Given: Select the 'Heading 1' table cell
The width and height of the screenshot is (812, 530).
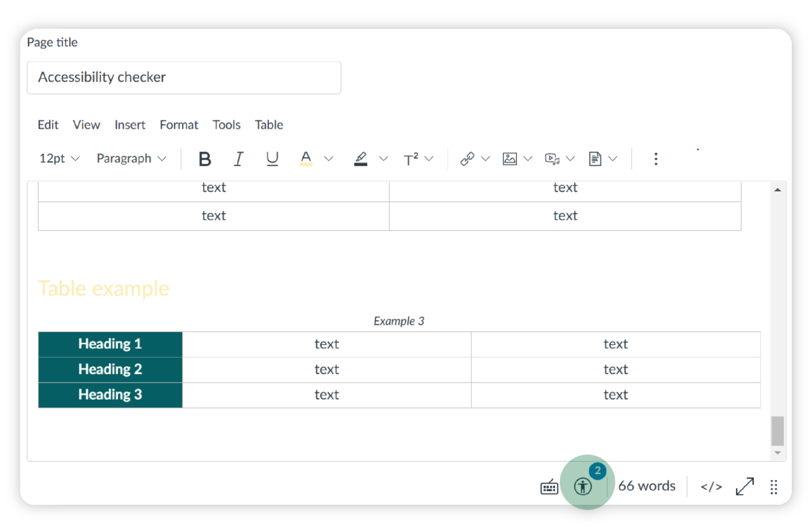Looking at the screenshot, I should (x=110, y=344).
